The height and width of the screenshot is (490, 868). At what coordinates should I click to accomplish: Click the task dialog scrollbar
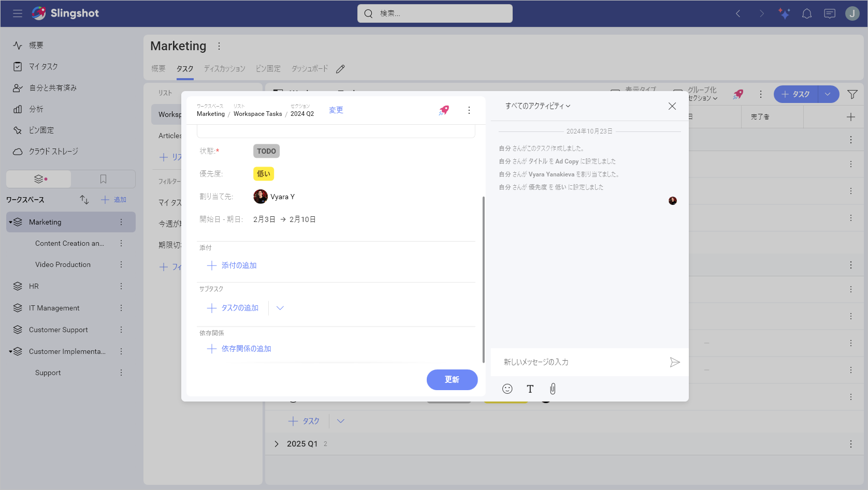(484, 279)
